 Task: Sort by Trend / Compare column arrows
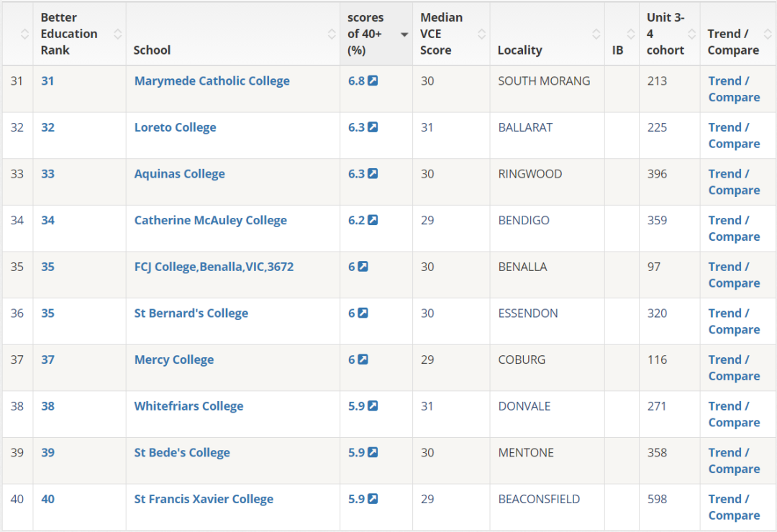pos(768,35)
